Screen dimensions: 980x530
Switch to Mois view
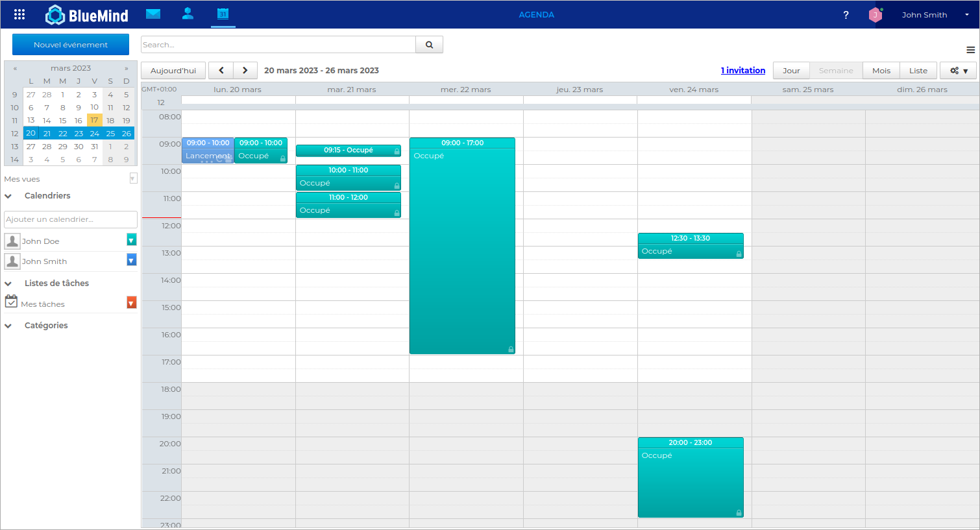pos(881,71)
